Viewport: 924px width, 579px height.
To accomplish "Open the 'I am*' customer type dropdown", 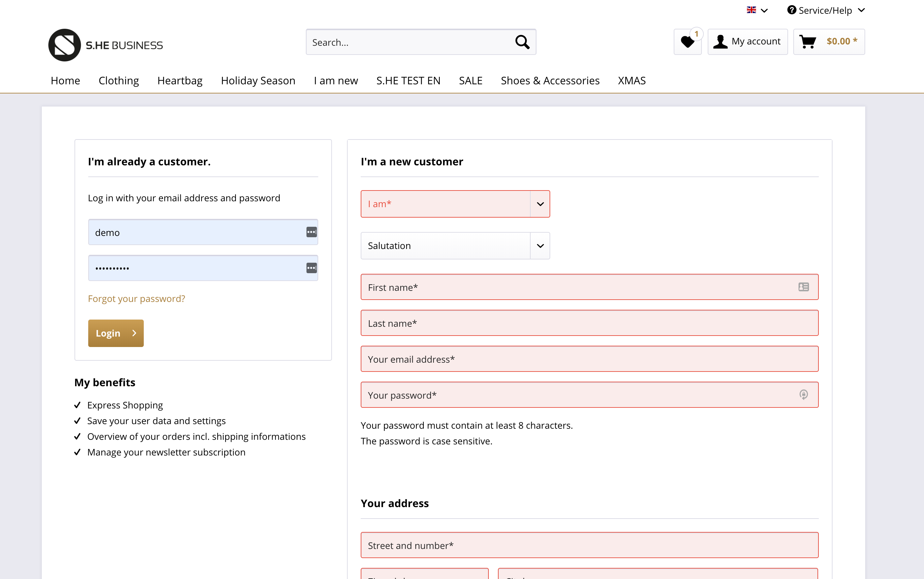I will point(455,204).
